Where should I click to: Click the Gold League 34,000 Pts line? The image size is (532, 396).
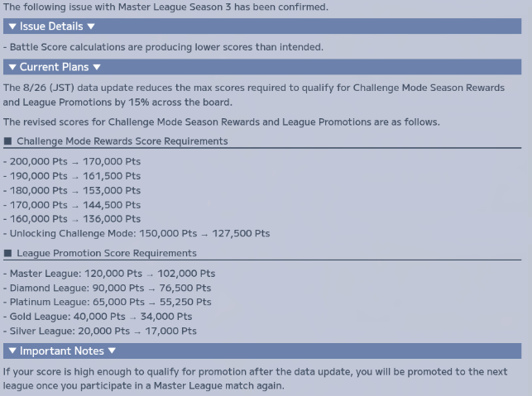click(x=98, y=317)
